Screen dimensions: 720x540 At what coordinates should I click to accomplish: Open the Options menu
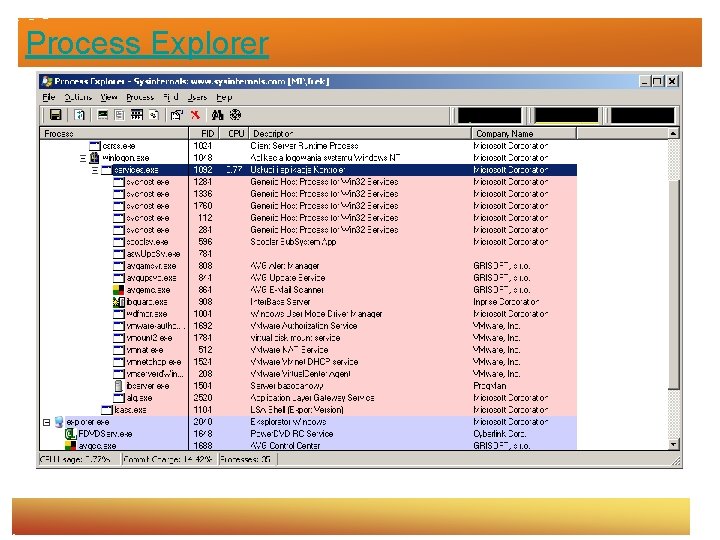[78, 97]
